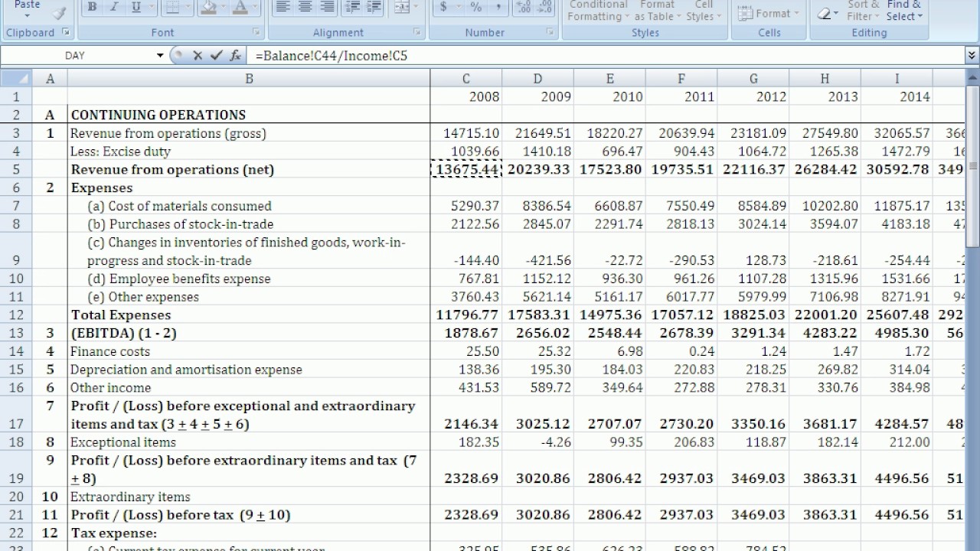Confirm the formula with the checkmark

click(217, 55)
